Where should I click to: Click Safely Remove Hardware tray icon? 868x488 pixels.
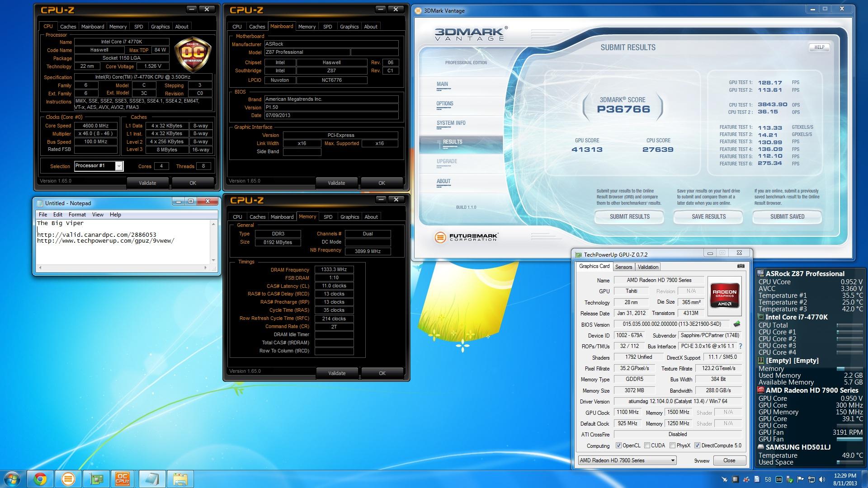coord(790,479)
